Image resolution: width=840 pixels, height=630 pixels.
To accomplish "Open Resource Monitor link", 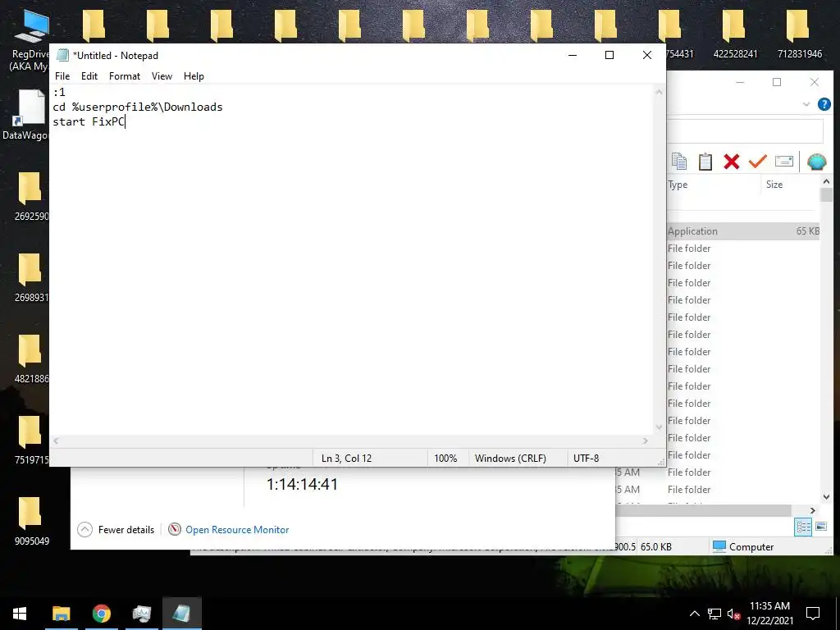I will click(237, 530).
